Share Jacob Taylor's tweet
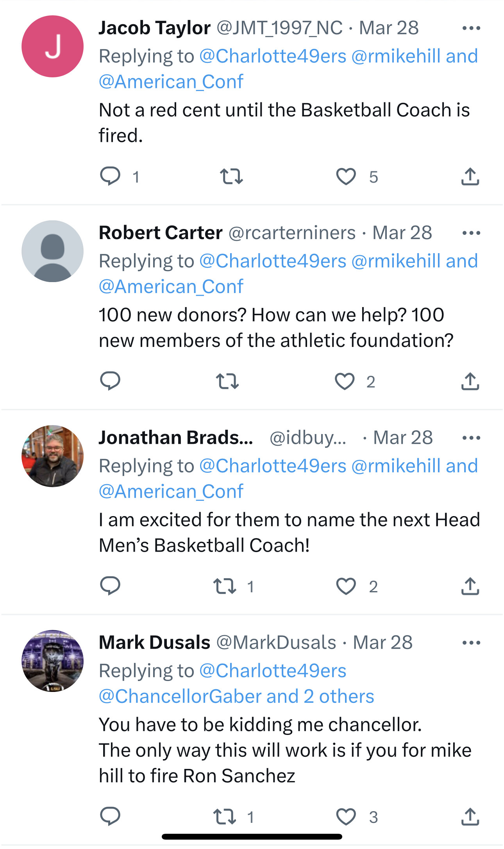This screenshot has height=849, width=504. [470, 176]
